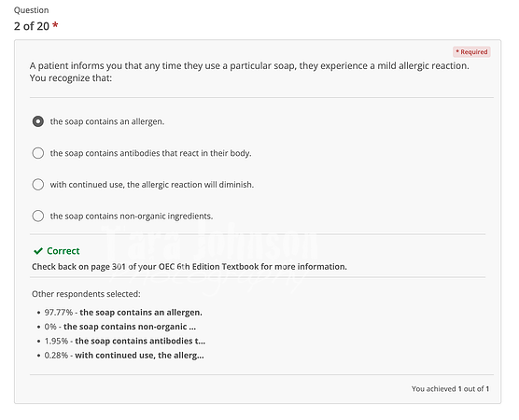The height and width of the screenshot is (420, 519).
Task: Click the answer label 'the soap contains an allergen.'
Action: [107, 121]
